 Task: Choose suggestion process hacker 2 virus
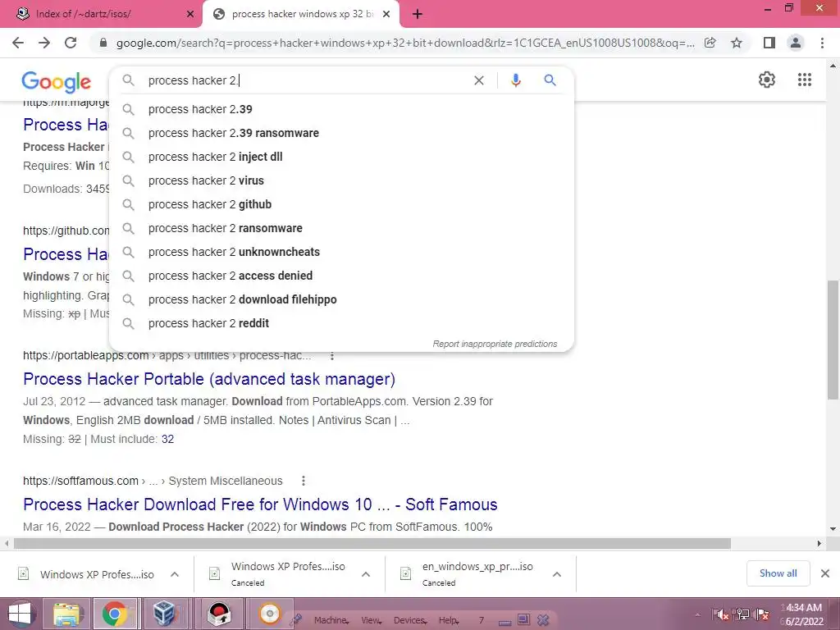(x=342, y=180)
